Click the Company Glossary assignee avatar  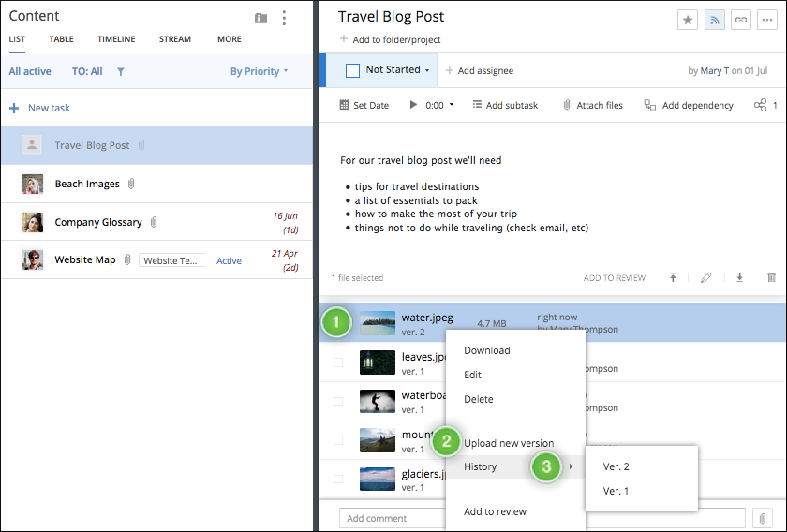(x=33, y=222)
